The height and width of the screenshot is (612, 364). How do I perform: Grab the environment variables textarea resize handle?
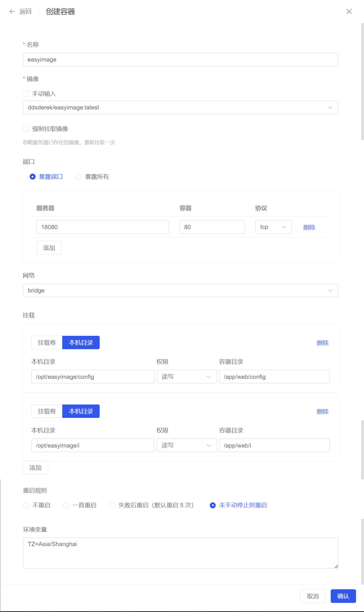336,566
